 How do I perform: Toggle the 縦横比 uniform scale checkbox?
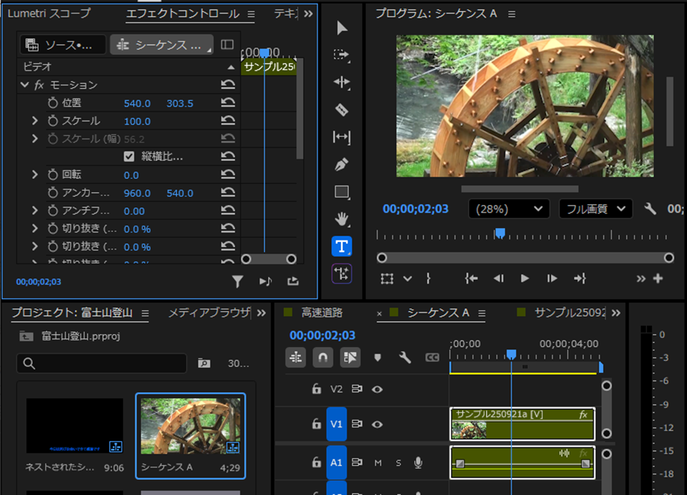pyautogui.click(x=129, y=157)
